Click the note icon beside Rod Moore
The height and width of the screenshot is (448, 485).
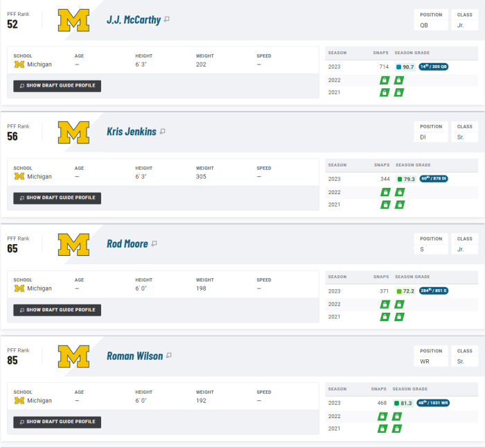click(154, 243)
